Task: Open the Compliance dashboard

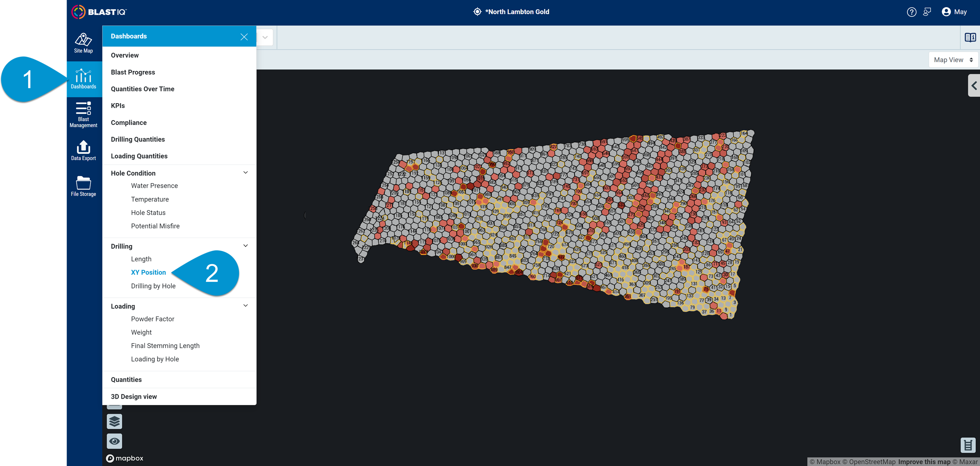Action: pyautogui.click(x=129, y=123)
